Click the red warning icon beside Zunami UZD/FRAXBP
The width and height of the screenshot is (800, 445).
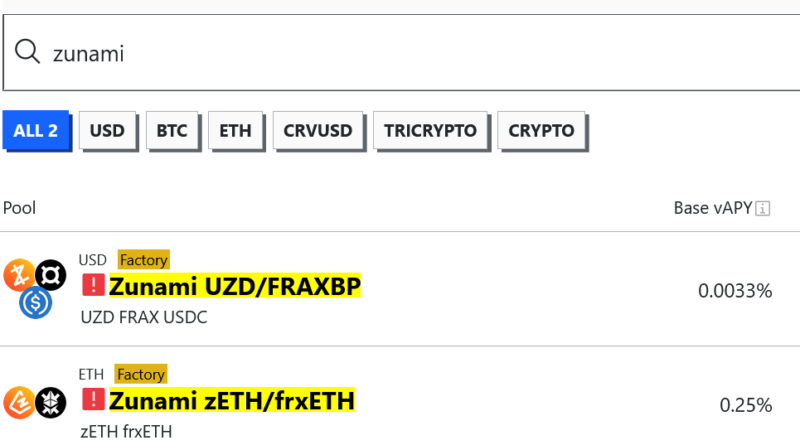click(93, 286)
